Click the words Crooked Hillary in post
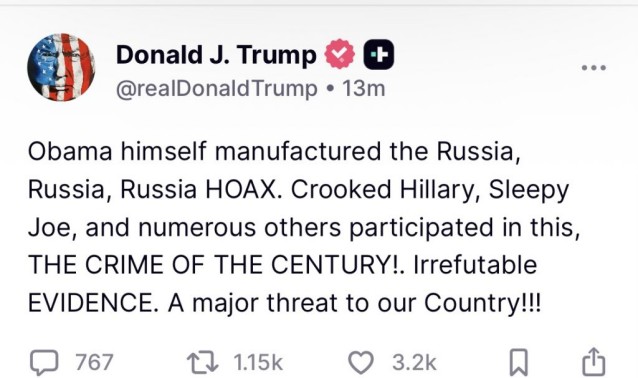 383,190
